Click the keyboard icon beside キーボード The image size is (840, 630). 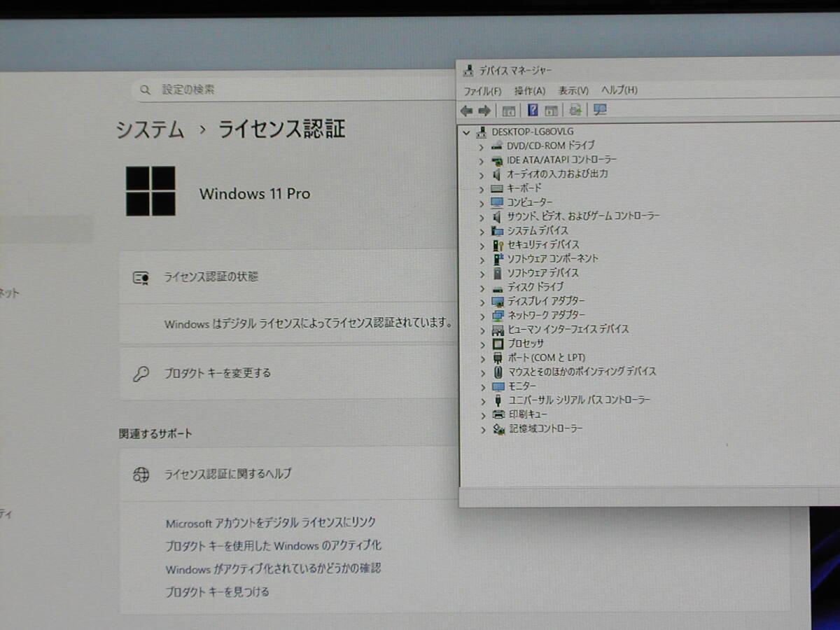497,188
